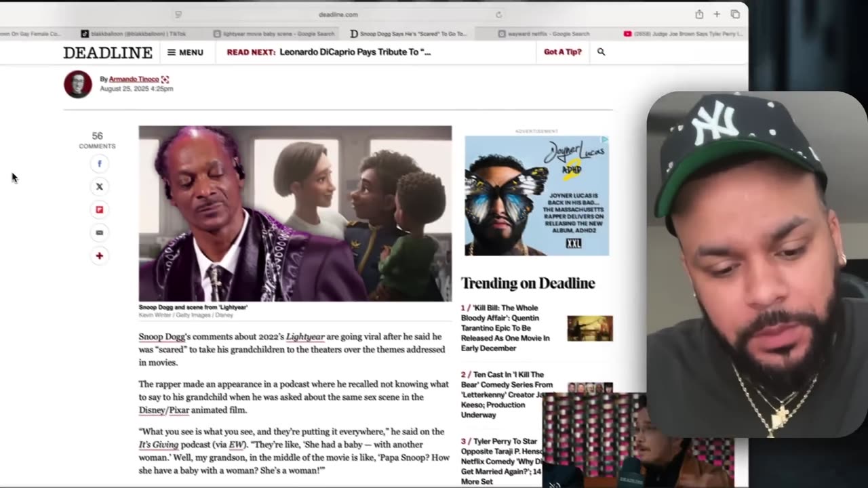Select the Snoop Dogg Says He's Scared tab
The width and height of the screenshot is (868, 488).
pyautogui.click(x=409, y=33)
